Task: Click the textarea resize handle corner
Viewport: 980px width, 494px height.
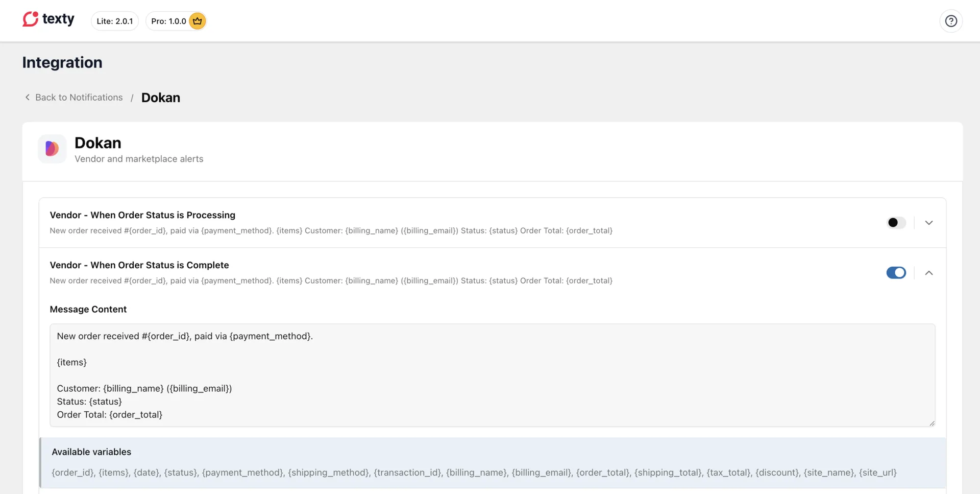Action: (x=932, y=423)
